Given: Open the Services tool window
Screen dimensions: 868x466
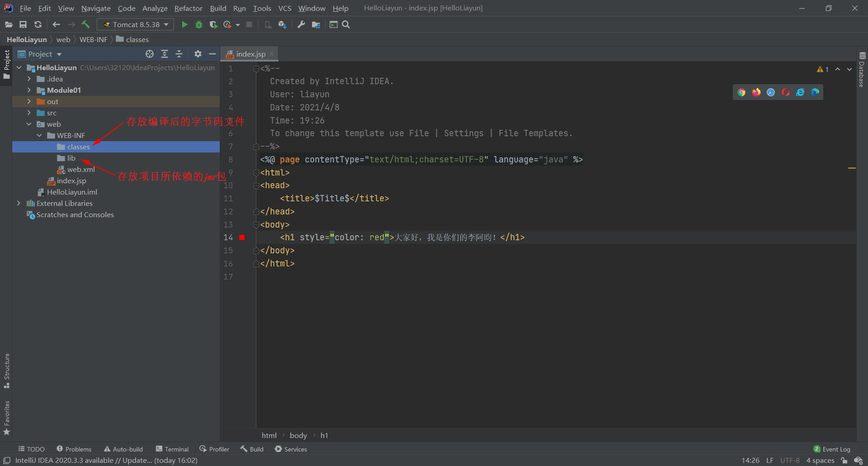Looking at the screenshot, I should pyautogui.click(x=291, y=449).
